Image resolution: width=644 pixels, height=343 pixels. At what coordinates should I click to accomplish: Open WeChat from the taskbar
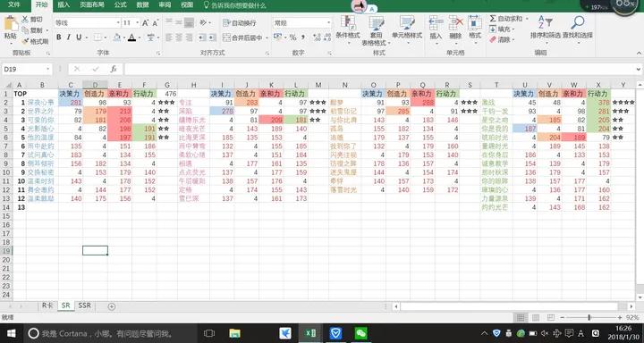[x=360, y=333]
